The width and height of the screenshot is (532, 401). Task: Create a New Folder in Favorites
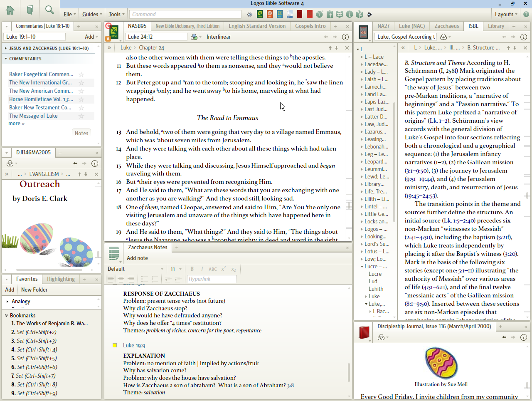pos(34,290)
